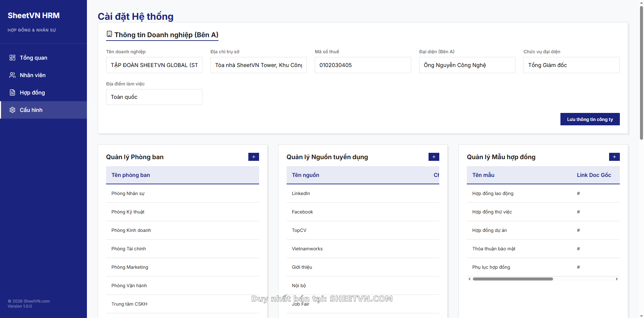Click right arrow of template table scrollbar
Viewport: 644px width, 318px height.
617,279
